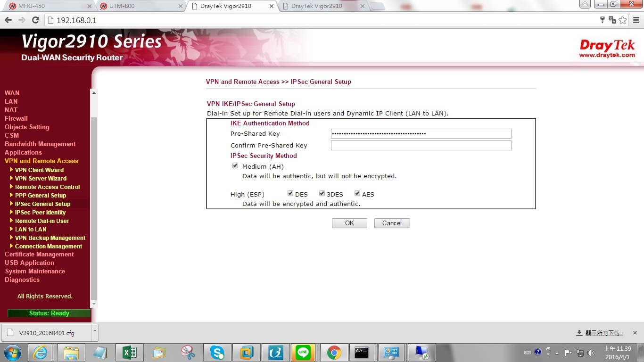Open Skype from the taskbar
The width and height of the screenshot is (644, 362).
click(x=217, y=353)
